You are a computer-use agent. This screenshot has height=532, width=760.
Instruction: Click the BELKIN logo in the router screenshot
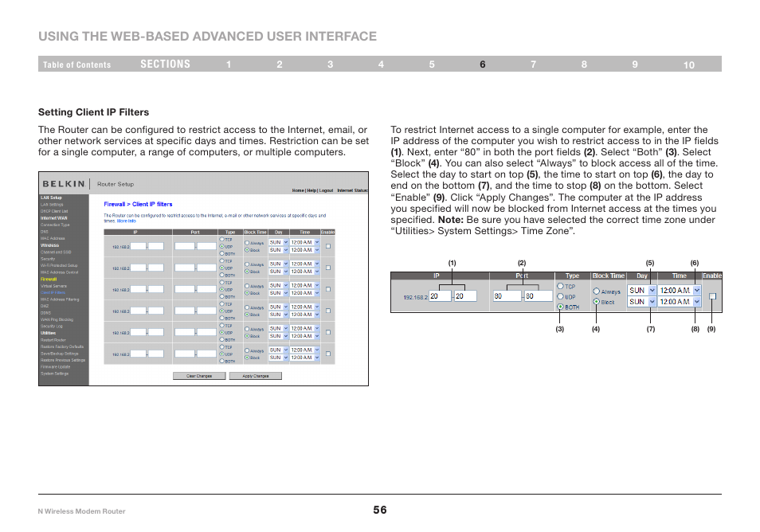click(64, 184)
